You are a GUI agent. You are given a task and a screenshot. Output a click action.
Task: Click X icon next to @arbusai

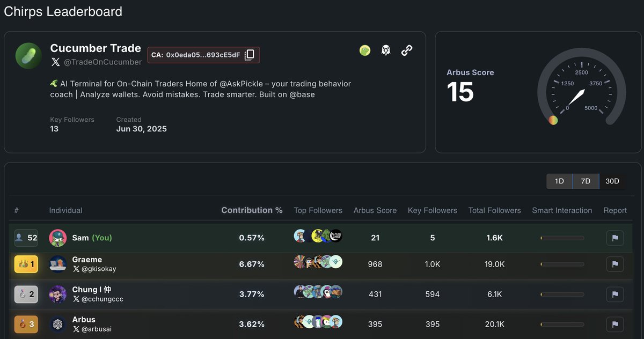(76, 329)
